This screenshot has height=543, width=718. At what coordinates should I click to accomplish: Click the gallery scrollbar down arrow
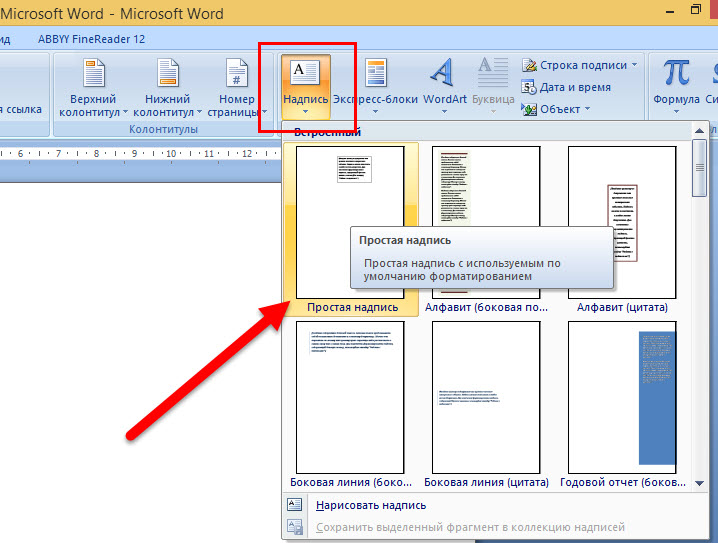coord(699,483)
